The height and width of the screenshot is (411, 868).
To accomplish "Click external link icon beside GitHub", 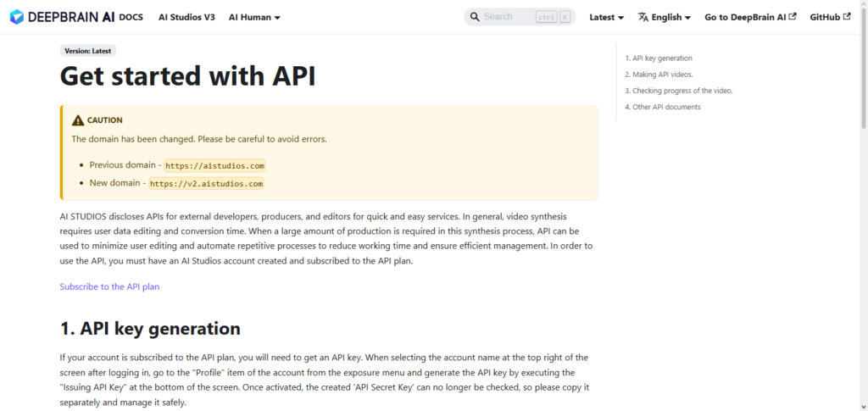I will point(847,17).
